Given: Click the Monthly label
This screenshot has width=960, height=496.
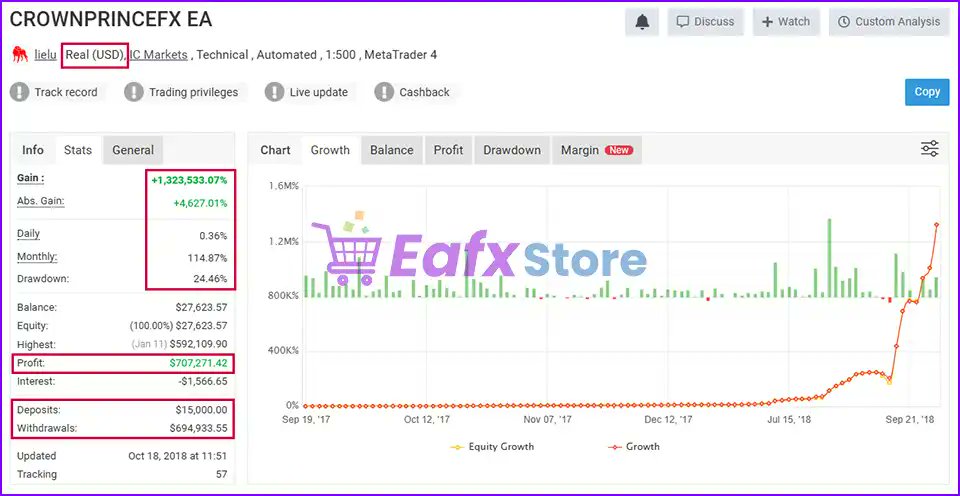Looking at the screenshot, I should point(37,257).
